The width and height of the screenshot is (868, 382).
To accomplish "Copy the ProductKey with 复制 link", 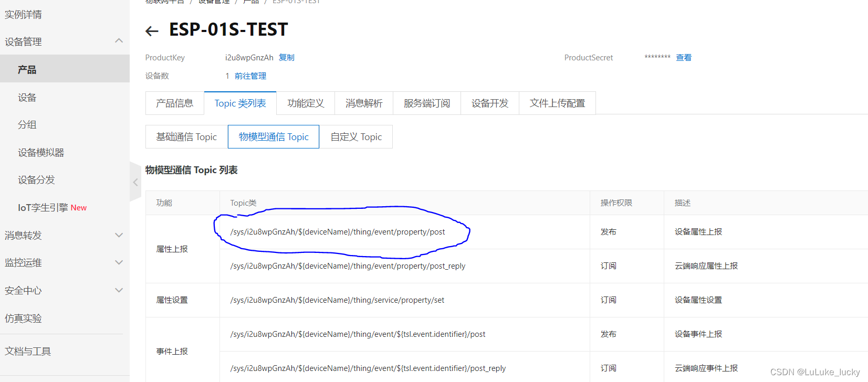I will pyautogui.click(x=286, y=58).
